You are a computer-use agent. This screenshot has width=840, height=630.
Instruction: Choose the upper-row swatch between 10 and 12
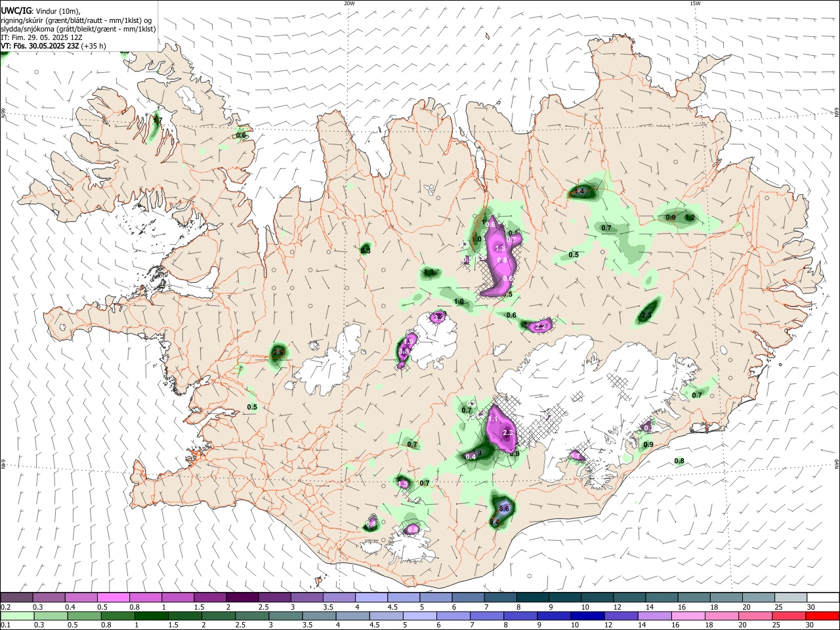point(596,597)
